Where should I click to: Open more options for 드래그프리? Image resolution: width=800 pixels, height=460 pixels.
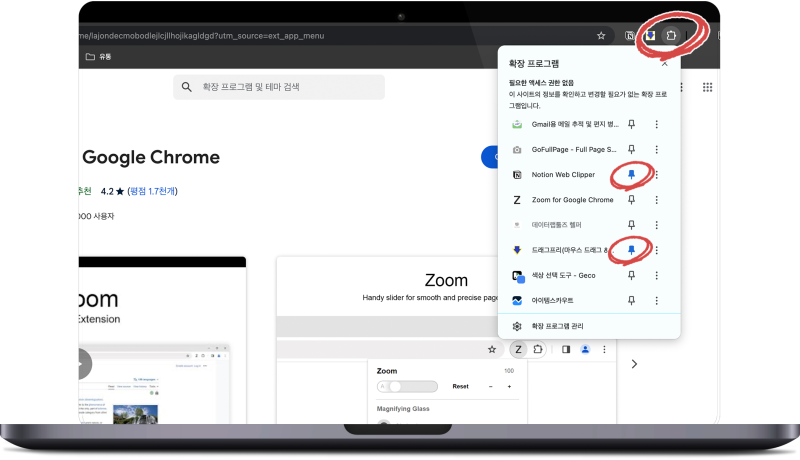(657, 250)
